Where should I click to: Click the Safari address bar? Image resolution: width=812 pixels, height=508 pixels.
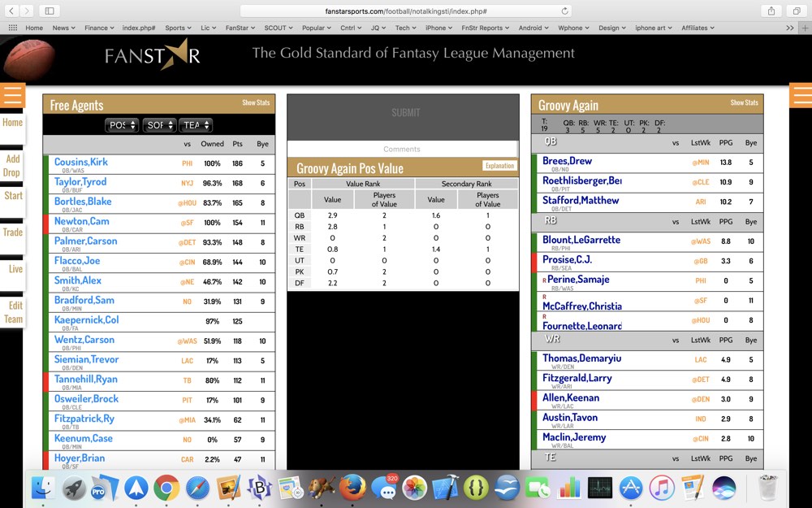(x=406, y=11)
